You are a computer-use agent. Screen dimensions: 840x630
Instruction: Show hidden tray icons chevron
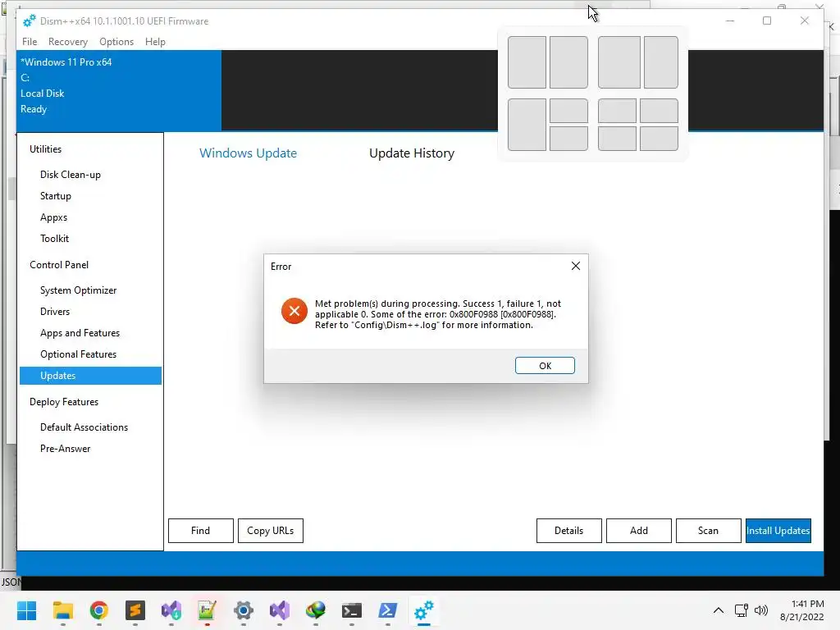(719, 610)
